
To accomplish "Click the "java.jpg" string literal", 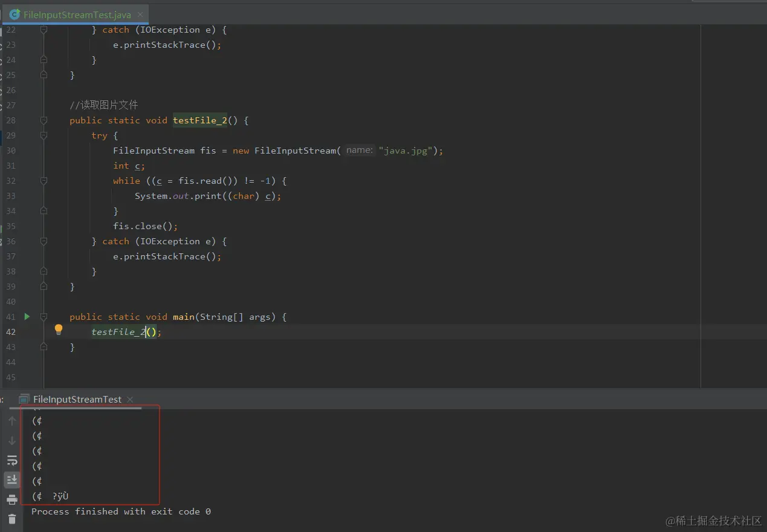I will click(406, 151).
